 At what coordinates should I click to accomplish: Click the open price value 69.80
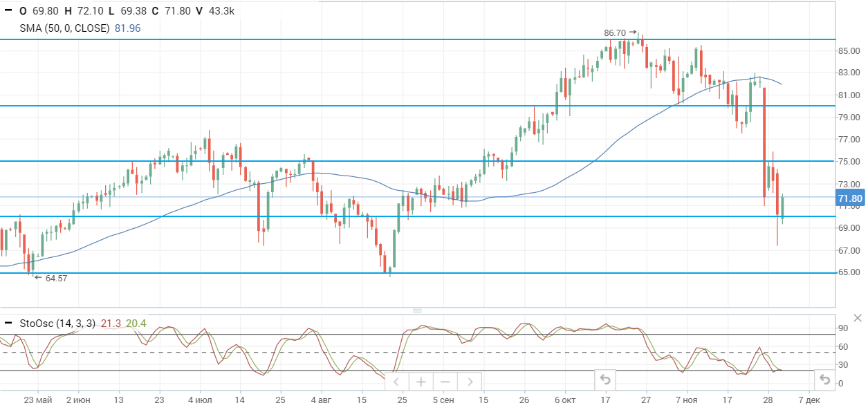pyautogui.click(x=45, y=11)
